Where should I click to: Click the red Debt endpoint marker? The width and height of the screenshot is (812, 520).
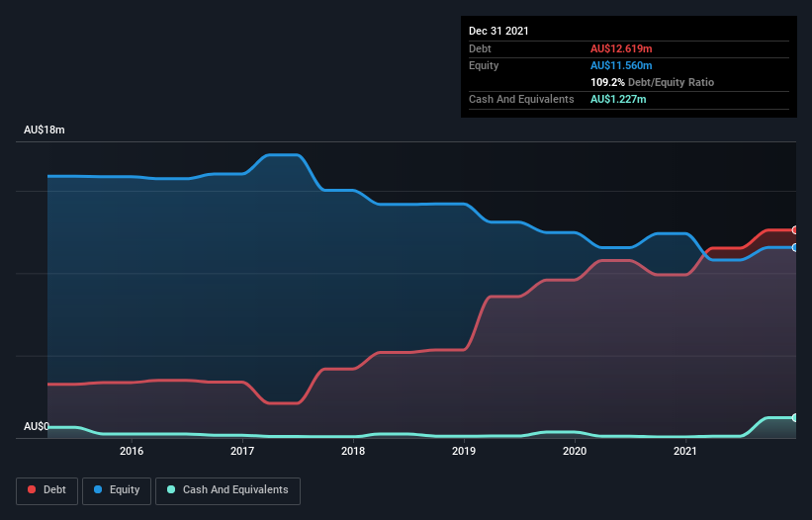pyautogui.click(x=795, y=229)
